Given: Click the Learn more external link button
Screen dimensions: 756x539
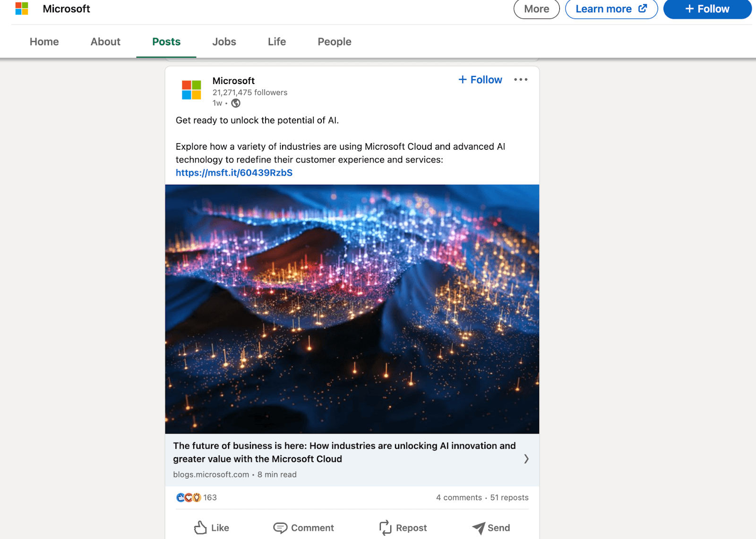Looking at the screenshot, I should tap(611, 9).
